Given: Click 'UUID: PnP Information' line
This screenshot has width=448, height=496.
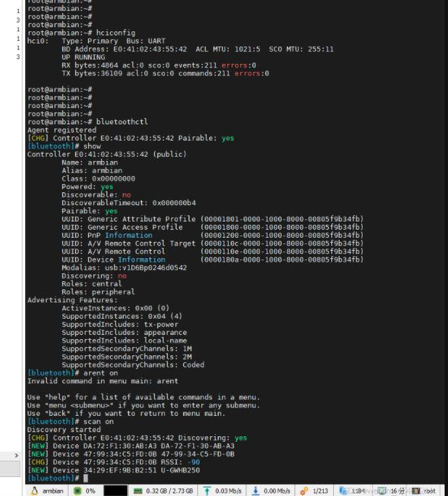Looking at the screenshot, I should tap(212, 235).
